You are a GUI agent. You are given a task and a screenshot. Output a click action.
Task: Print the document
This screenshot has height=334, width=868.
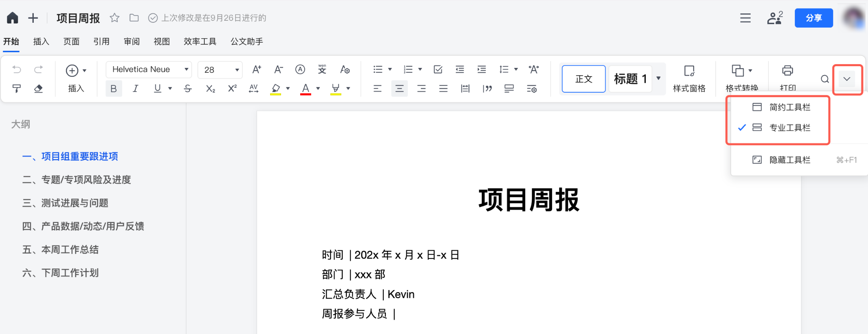pyautogui.click(x=788, y=78)
